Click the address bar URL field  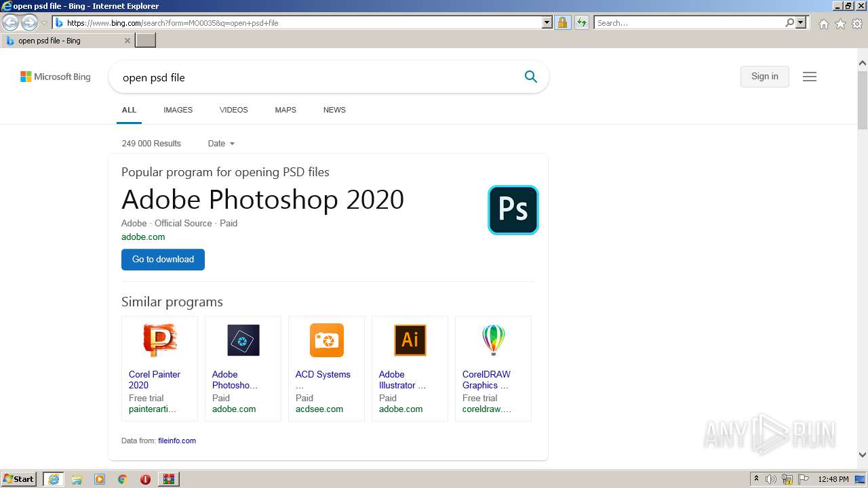297,22
